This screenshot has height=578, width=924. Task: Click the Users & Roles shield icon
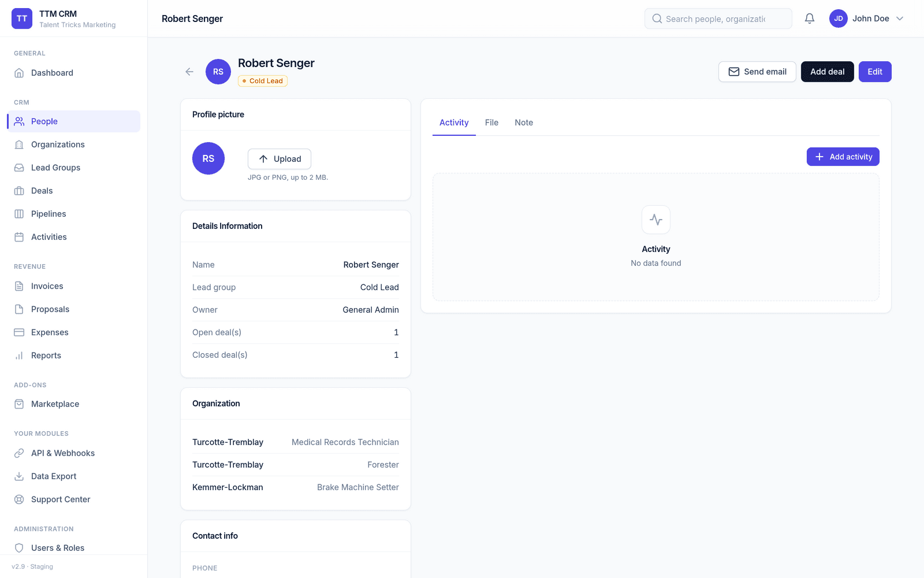19,548
